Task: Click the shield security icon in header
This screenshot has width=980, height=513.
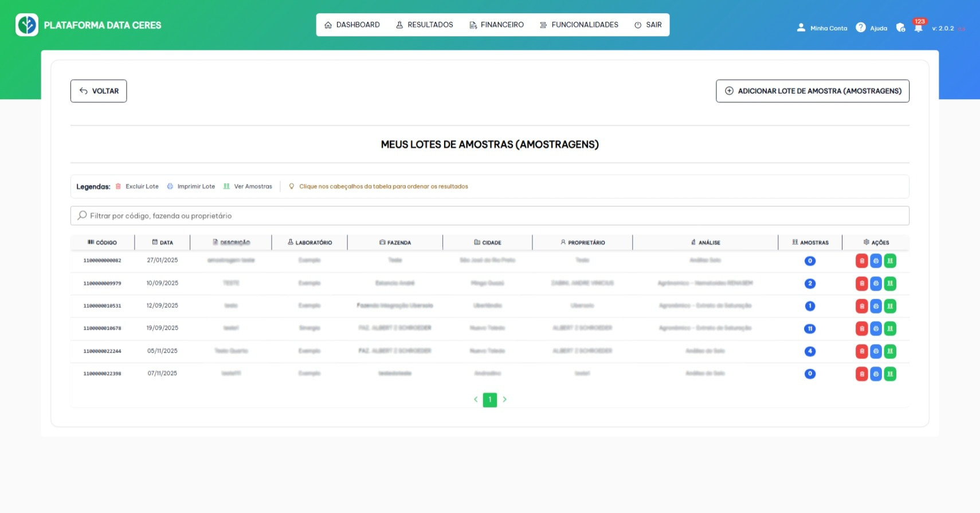Action: [x=900, y=28]
